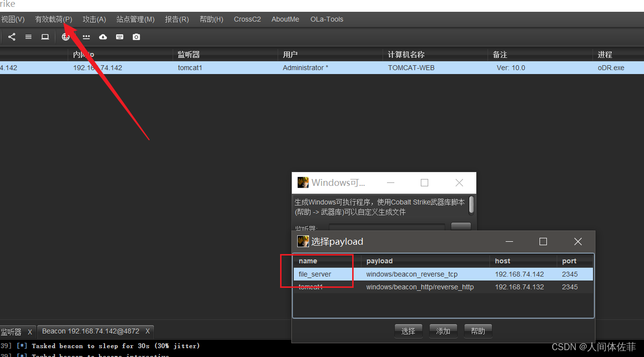Open screenshots camera icon
Image resolution: width=644 pixels, height=357 pixels.
pos(136,37)
